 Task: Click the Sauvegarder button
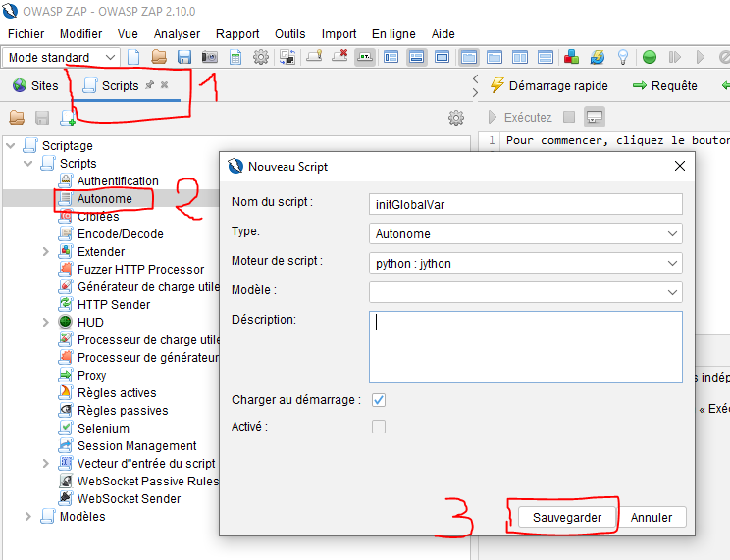(x=567, y=517)
